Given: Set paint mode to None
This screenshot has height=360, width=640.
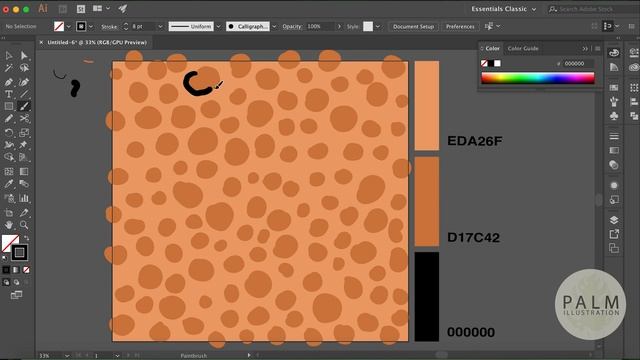Looking at the screenshot, I should point(26,270).
